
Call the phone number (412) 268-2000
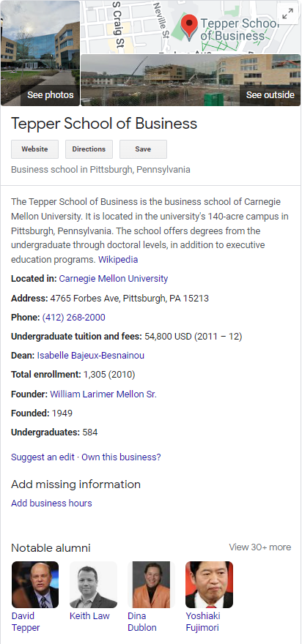[x=73, y=318]
